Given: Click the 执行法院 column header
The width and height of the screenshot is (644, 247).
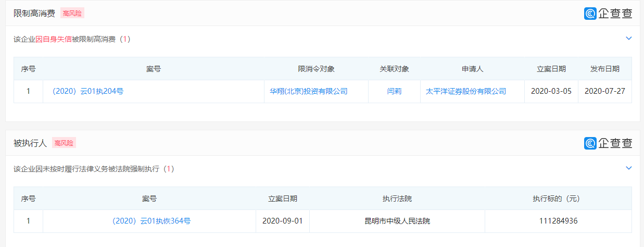Looking at the screenshot, I should pos(397,199).
